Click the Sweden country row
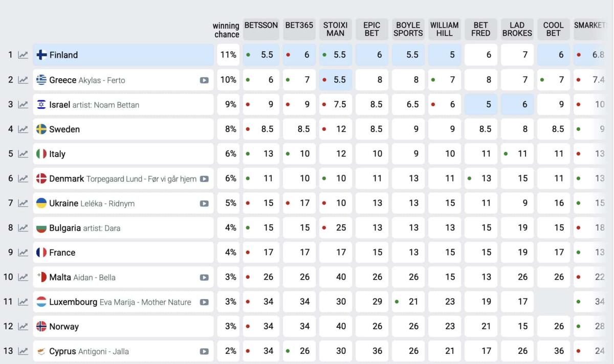Image resolution: width=614 pixels, height=364 pixels. 123,129
